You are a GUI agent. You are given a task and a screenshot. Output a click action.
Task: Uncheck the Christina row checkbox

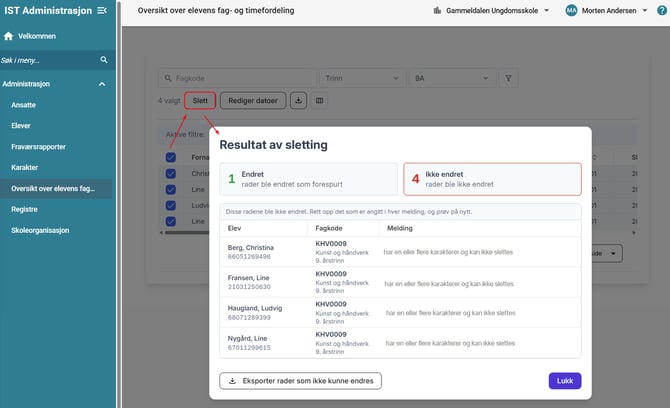[x=170, y=173]
